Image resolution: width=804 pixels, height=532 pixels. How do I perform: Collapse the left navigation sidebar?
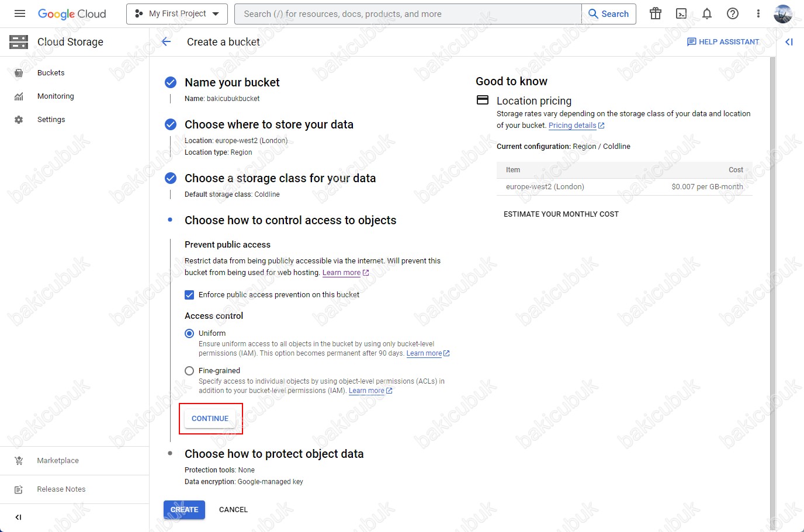click(x=18, y=517)
